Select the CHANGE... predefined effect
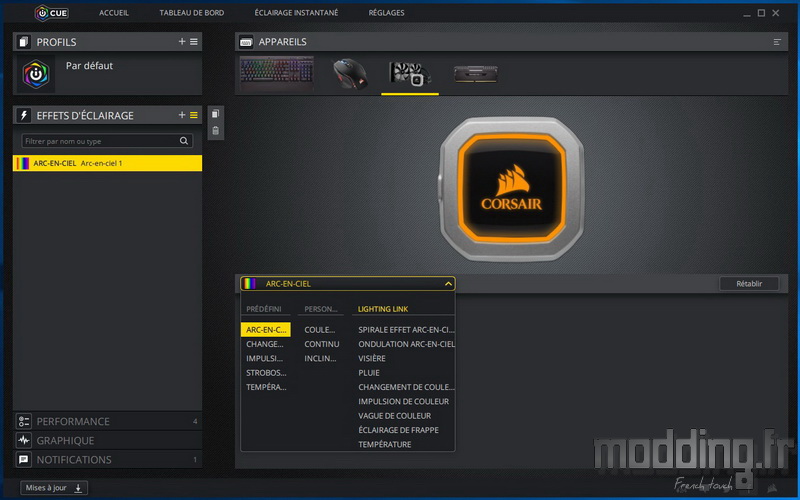Image resolution: width=800 pixels, height=500 pixels. [x=265, y=344]
